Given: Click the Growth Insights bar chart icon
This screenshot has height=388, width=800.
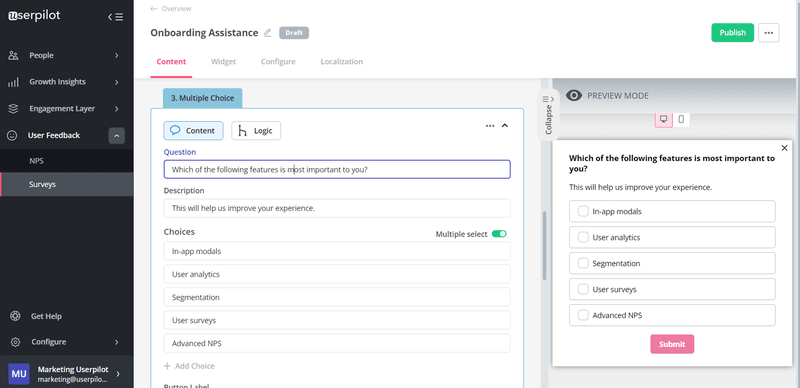Looking at the screenshot, I should pos(14,82).
